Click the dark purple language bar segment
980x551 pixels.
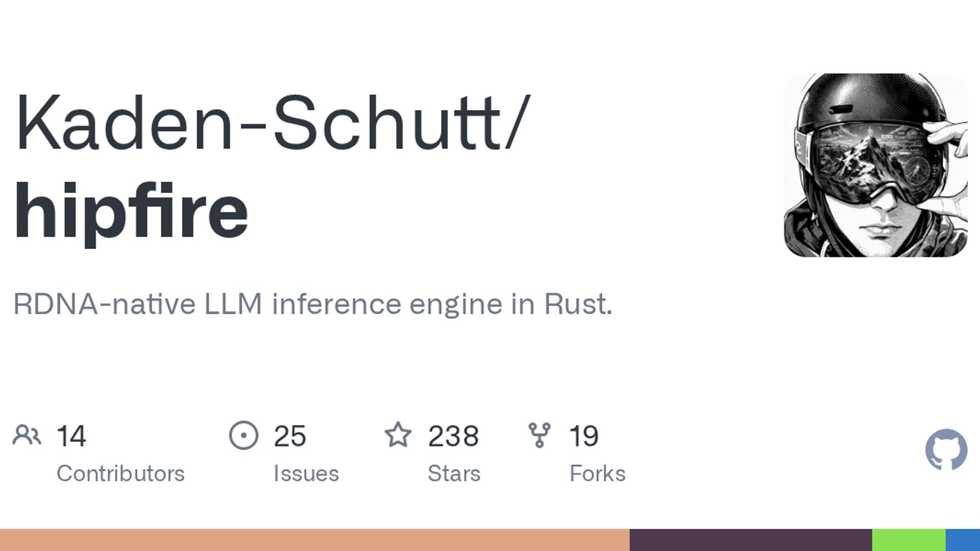(750, 540)
